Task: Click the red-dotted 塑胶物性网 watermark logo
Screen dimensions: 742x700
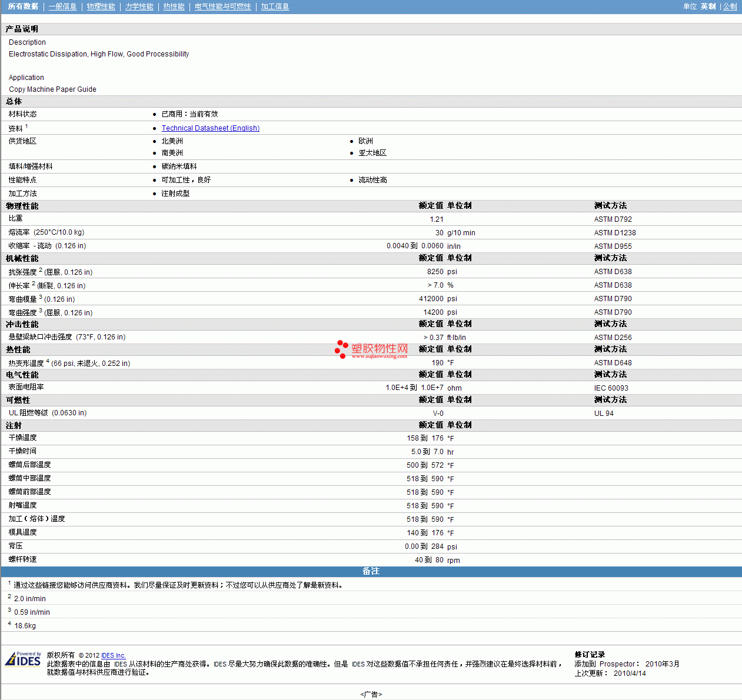Action: point(371,350)
